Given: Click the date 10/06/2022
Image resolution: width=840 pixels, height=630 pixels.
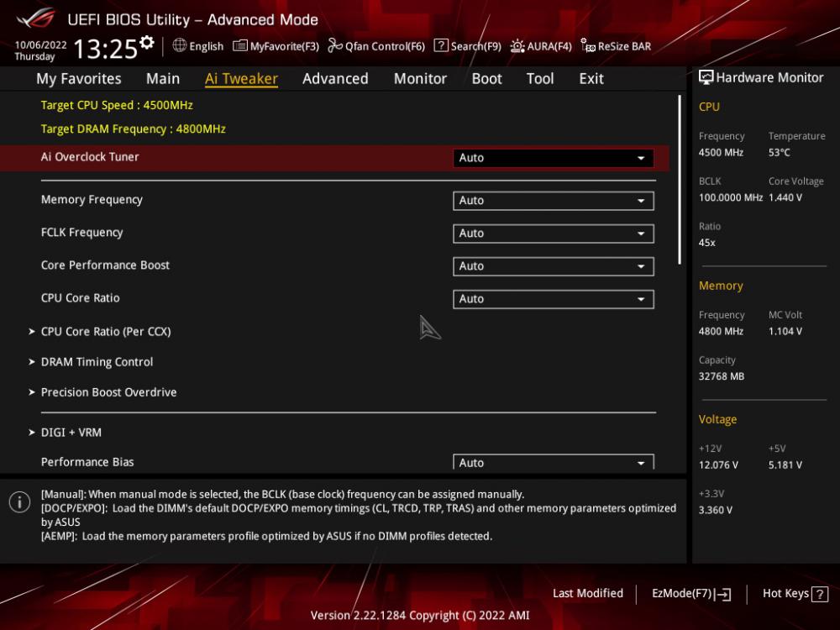Looking at the screenshot, I should coord(40,45).
